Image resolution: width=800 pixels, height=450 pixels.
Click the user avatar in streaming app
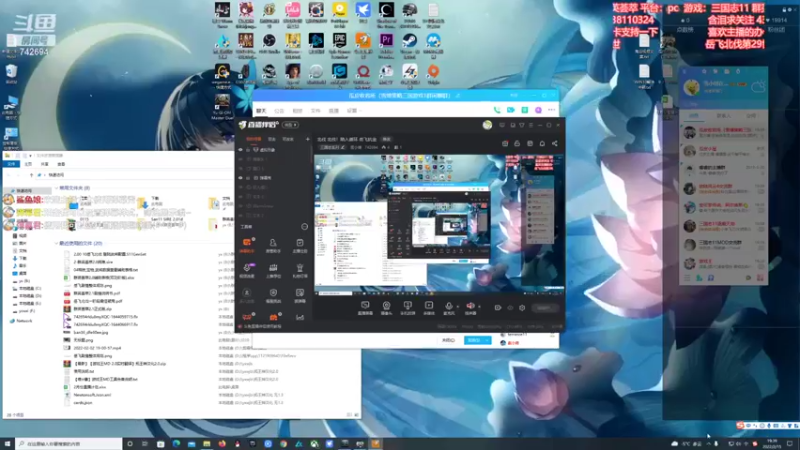tap(487, 125)
